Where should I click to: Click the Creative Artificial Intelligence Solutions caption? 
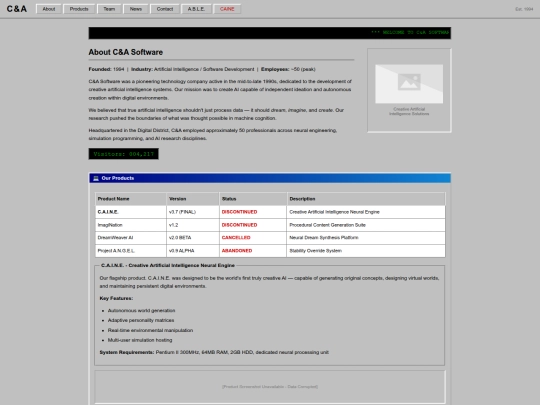click(x=409, y=111)
